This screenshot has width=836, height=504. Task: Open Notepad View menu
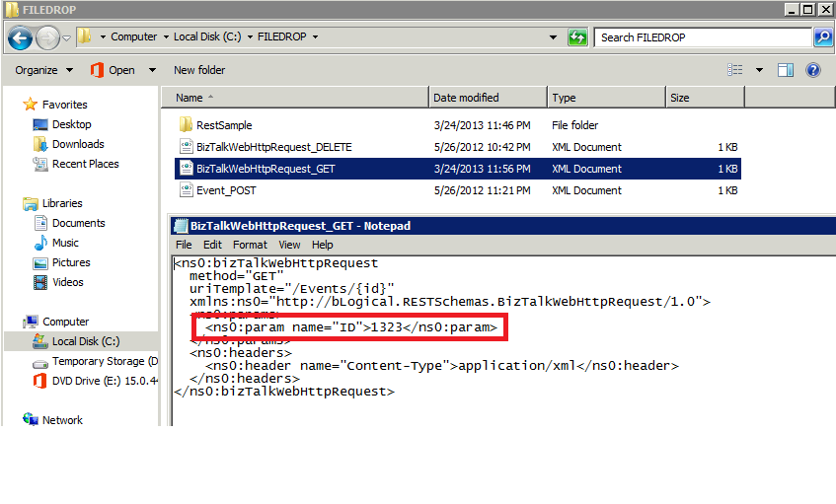click(289, 245)
